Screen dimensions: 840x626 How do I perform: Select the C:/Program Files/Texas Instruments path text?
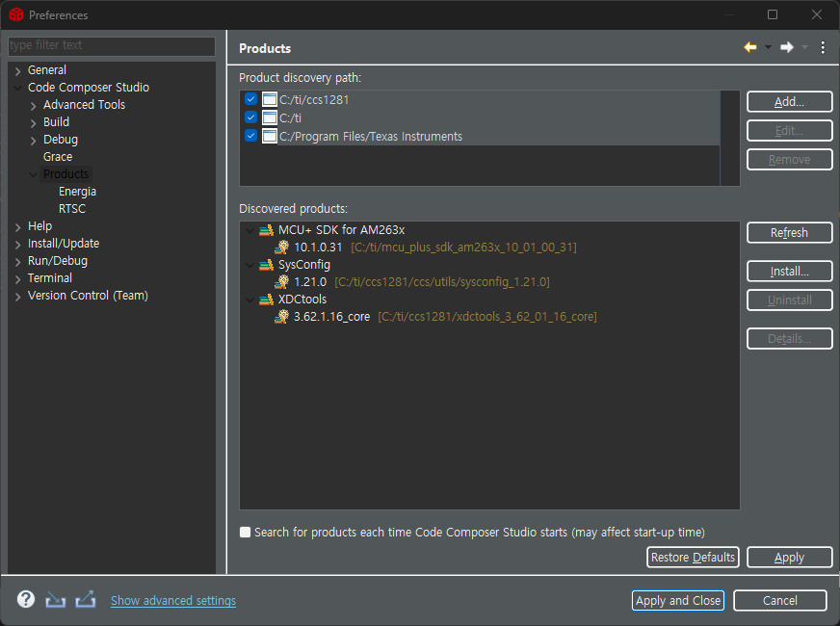[x=371, y=136]
